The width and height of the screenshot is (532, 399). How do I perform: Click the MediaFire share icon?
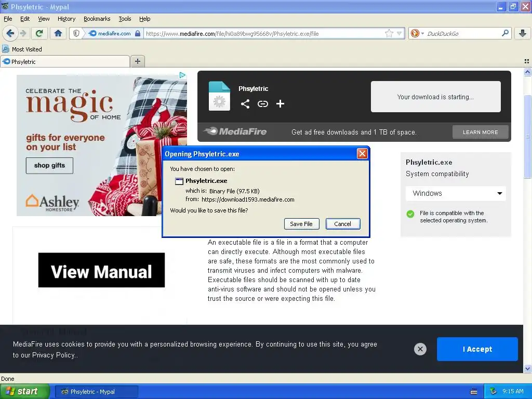tap(245, 104)
